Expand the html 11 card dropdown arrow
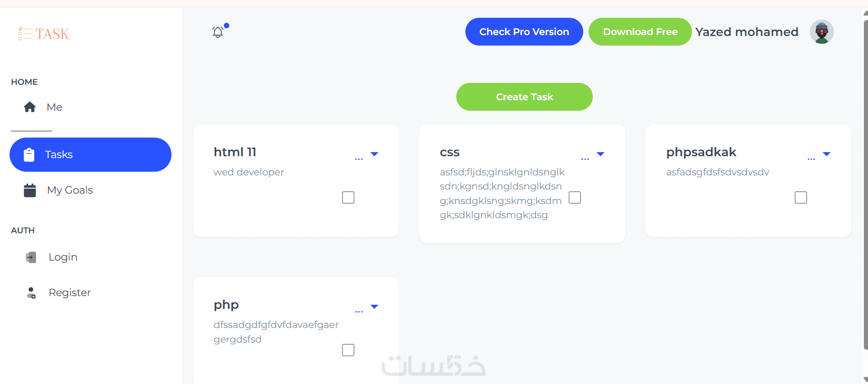 (374, 154)
